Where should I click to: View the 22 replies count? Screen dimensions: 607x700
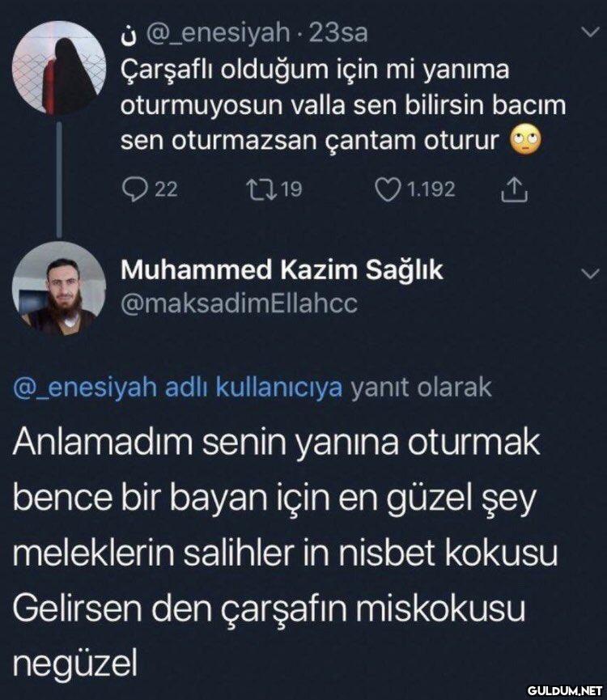[x=166, y=189]
